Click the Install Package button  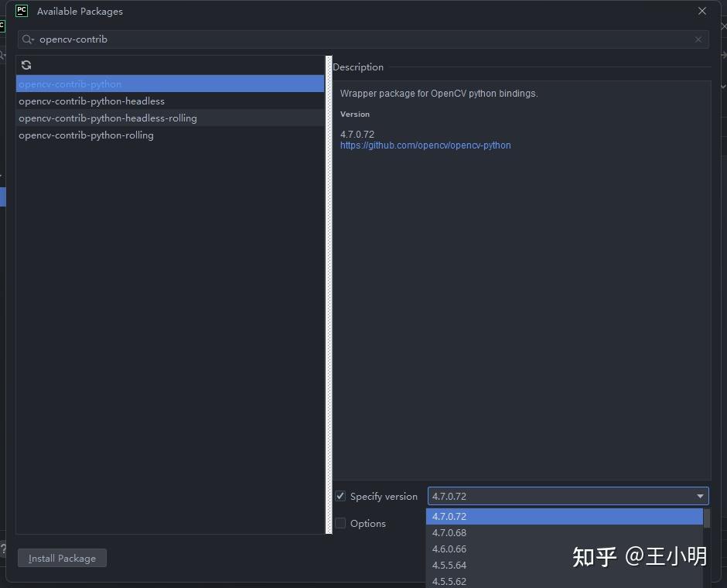(x=61, y=558)
